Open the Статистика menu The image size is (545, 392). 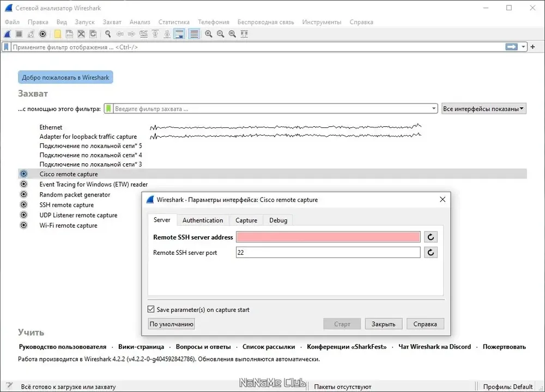point(174,22)
